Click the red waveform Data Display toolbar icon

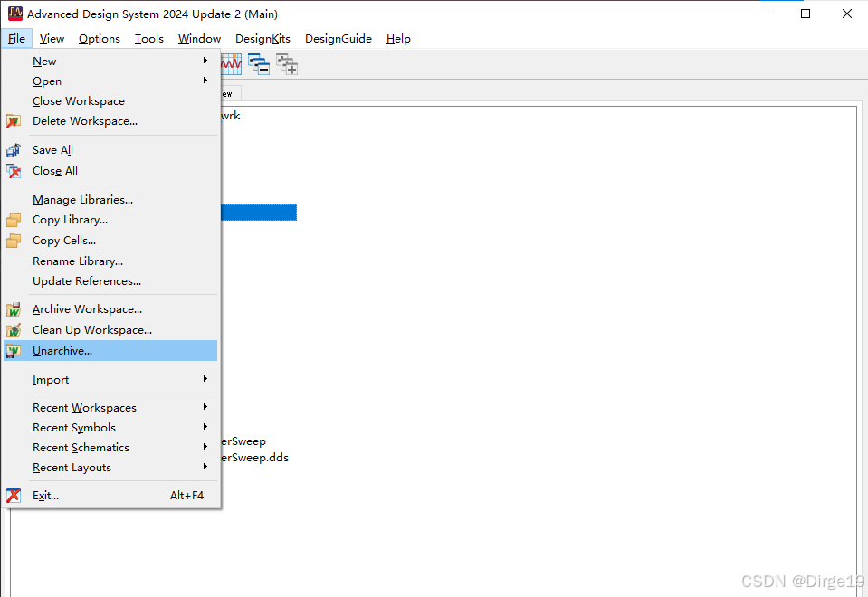point(230,63)
